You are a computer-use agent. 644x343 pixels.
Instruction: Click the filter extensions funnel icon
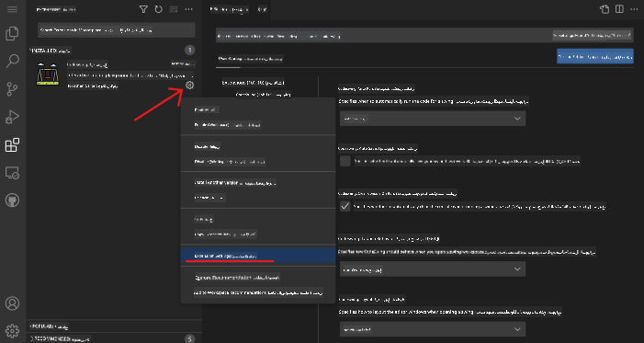143,9
